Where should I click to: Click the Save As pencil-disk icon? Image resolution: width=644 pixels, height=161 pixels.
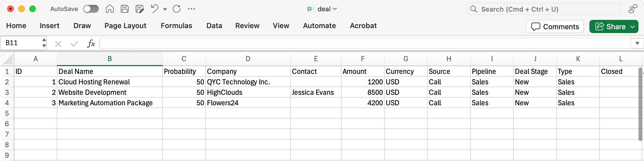coord(140,9)
